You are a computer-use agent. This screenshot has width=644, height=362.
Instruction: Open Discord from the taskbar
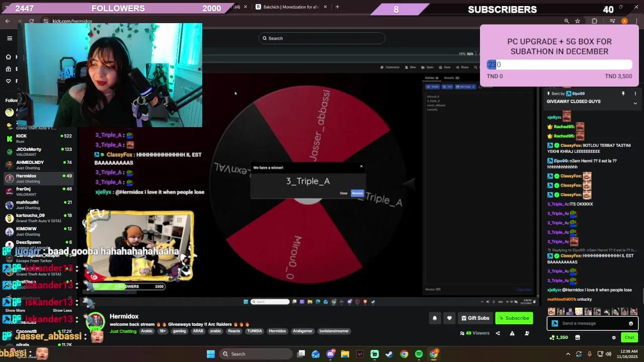point(331,354)
